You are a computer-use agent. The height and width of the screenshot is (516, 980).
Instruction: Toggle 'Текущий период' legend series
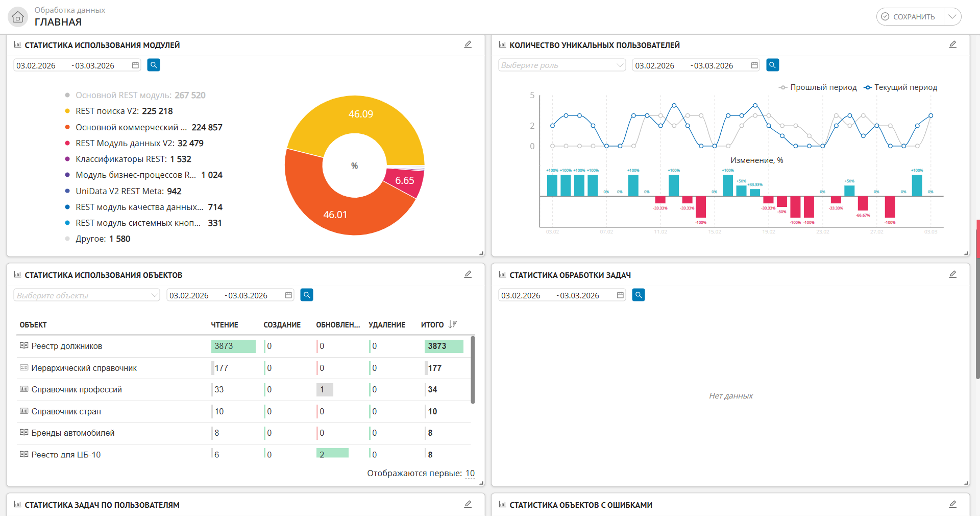pyautogui.click(x=900, y=87)
